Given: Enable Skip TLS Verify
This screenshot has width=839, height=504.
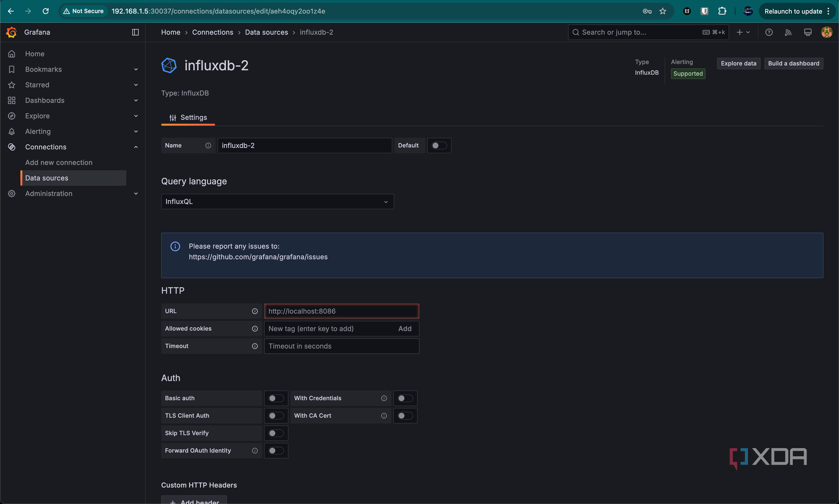Looking at the screenshot, I should tap(276, 433).
